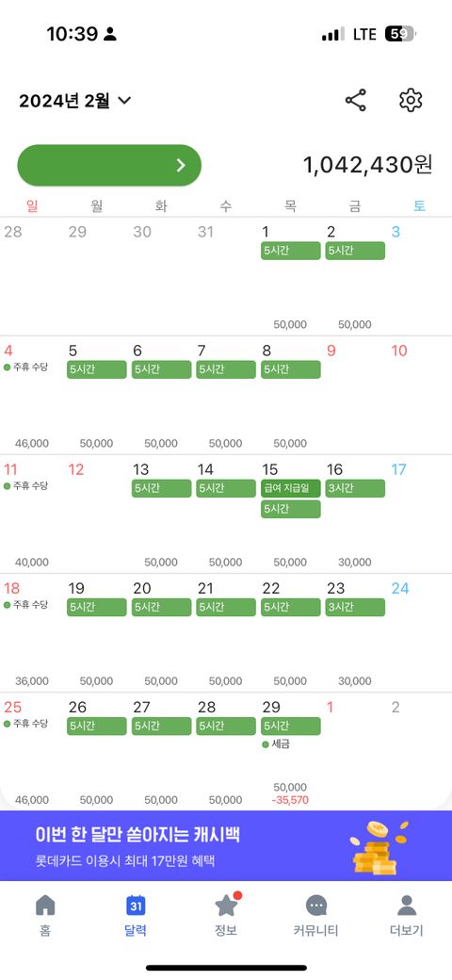The height and width of the screenshot is (980, 452).
Task: Tap the chevron beside 2024년 2월
Action: (x=124, y=100)
